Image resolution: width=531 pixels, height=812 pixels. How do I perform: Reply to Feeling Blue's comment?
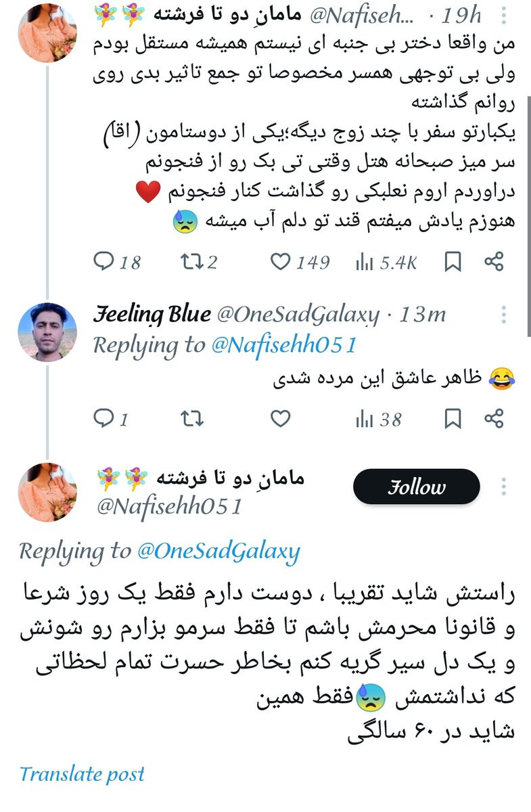click(103, 420)
